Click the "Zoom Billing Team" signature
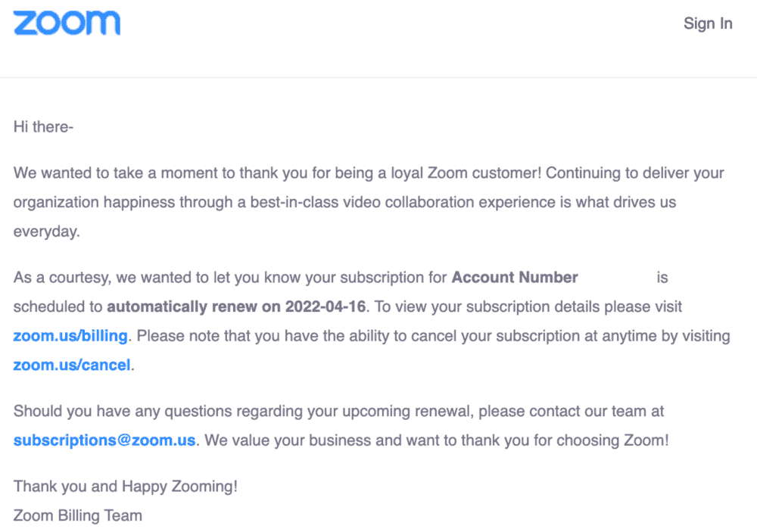The height and width of the screenshot is (532, 757). click(x=78, y=515)
